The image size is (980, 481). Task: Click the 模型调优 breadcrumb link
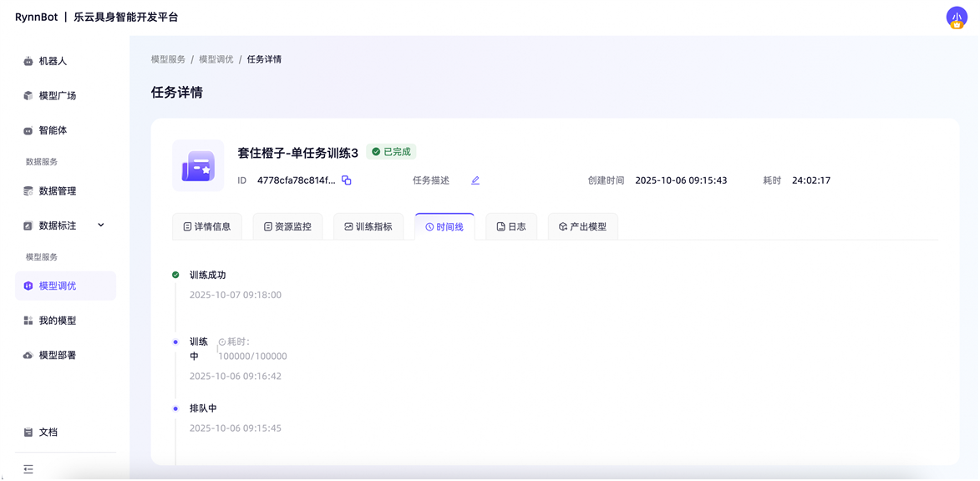tap(216, 59)
